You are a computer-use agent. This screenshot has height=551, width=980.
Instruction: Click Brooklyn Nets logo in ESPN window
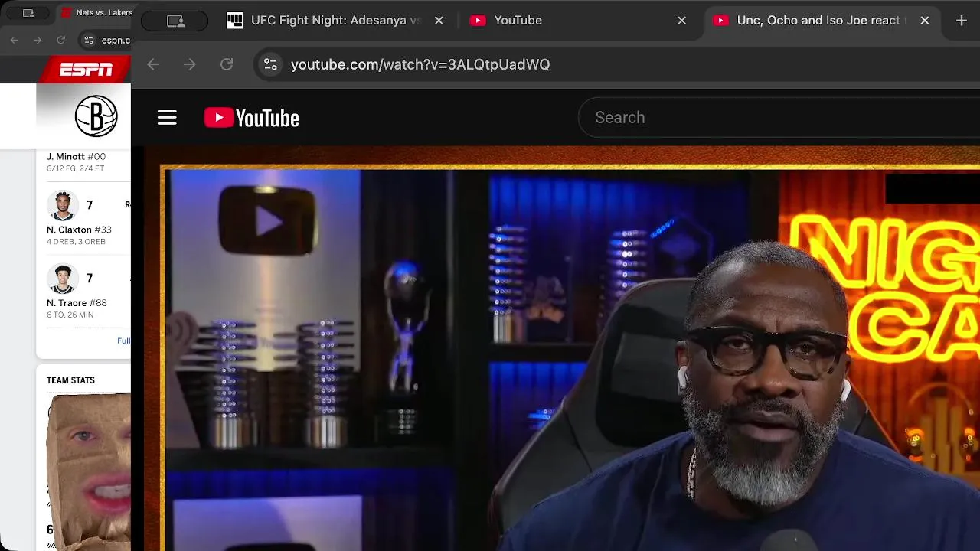(x=96, y=116)
